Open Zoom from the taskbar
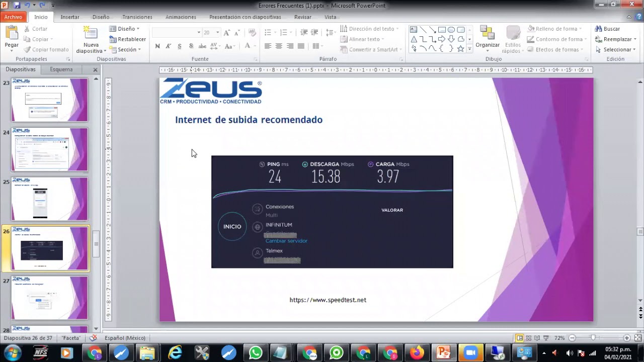This screenshot has width=644, height=362. point(470,353)
